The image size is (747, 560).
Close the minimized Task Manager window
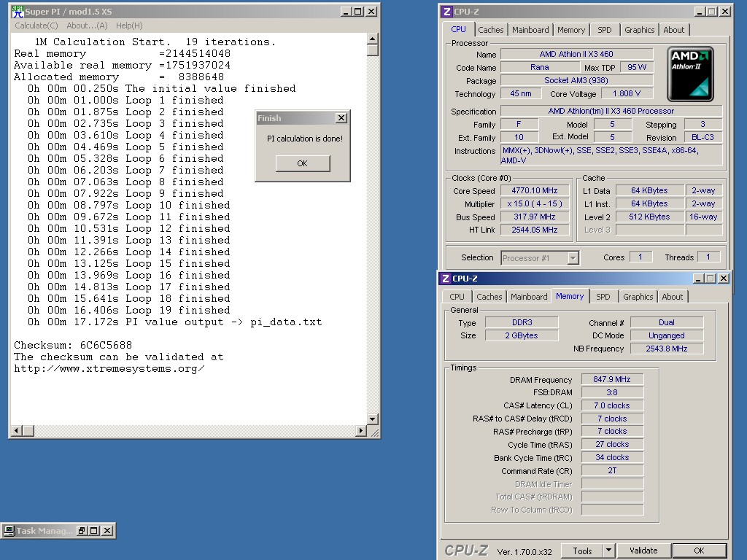point(108,531)
